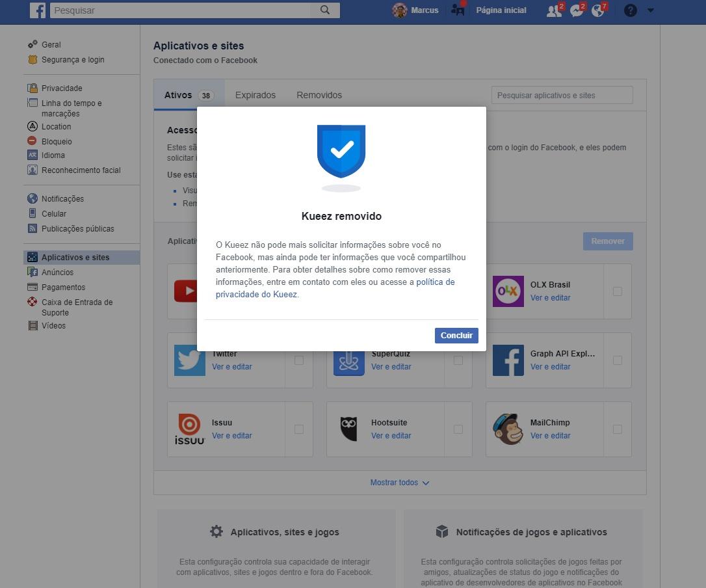Click the search magnifier button
Image resolution: width=706 pixels, height=588 pixels.
coord(324,10)
